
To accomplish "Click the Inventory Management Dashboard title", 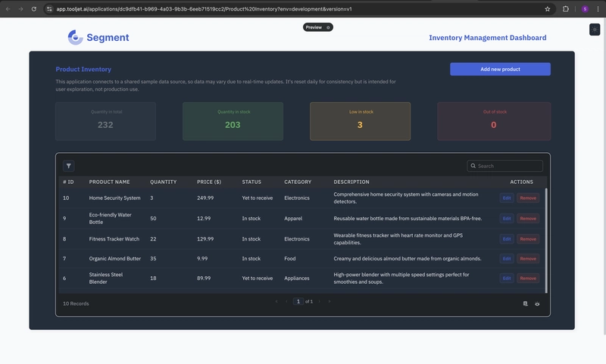I will point(488,37).
